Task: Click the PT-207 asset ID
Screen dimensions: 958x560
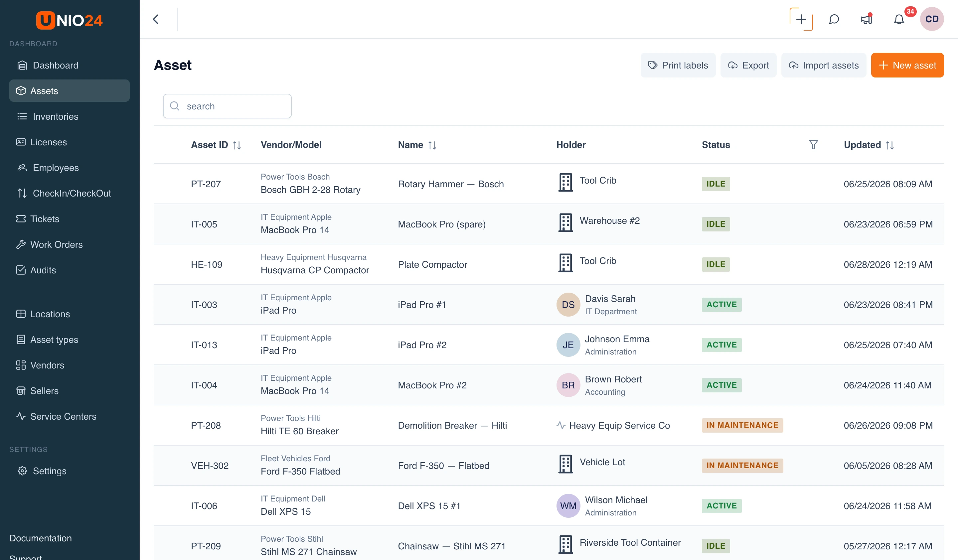Action: click(x=206, y=184)
